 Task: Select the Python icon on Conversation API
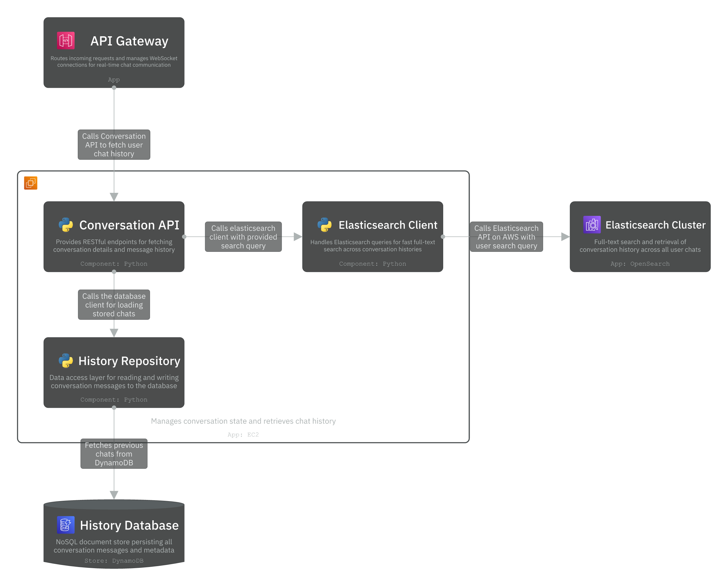(x=65, y=225)
